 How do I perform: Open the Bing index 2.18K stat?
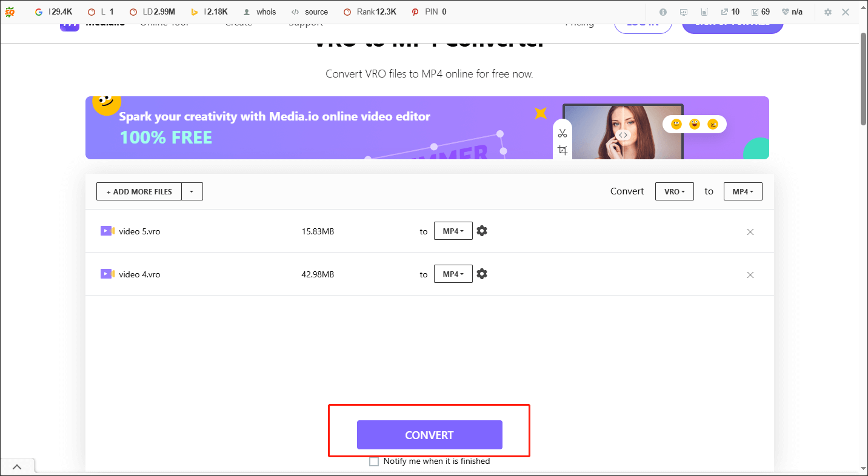(209, 12)
